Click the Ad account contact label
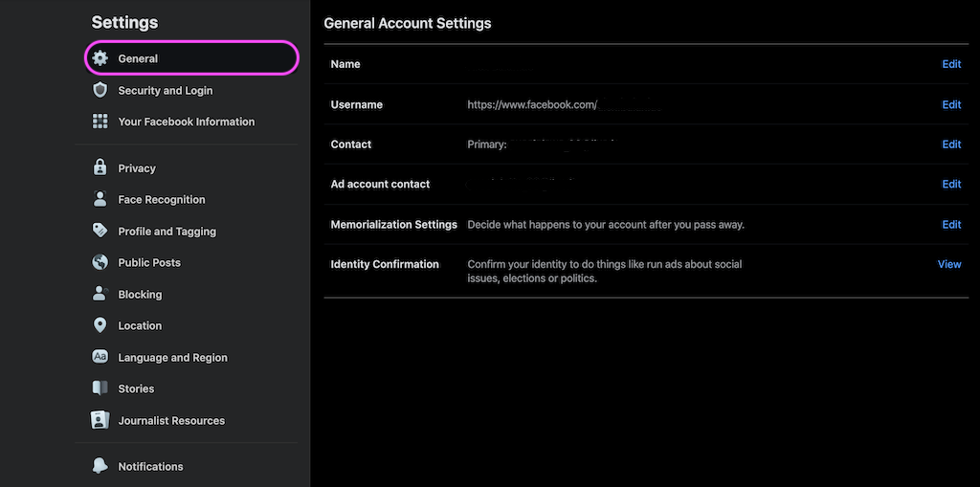This screenshot has height=487, width=980. [380, 184]
